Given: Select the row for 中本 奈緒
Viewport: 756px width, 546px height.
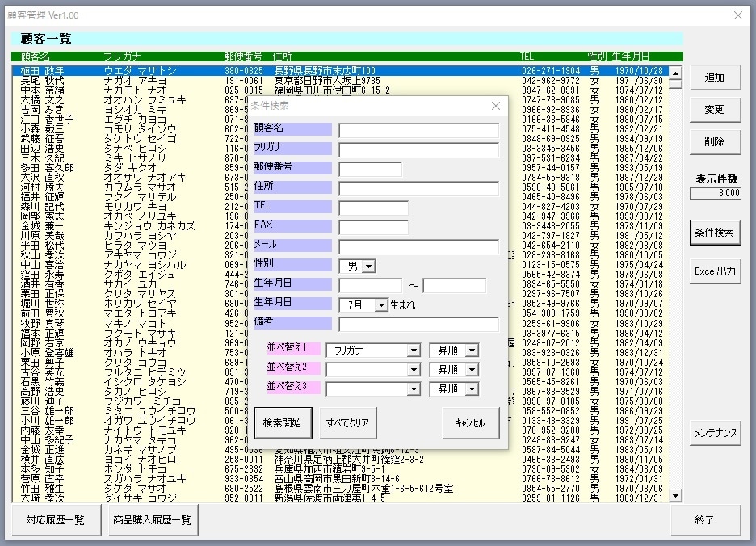Looking at the screenshot, I should 340,90.
